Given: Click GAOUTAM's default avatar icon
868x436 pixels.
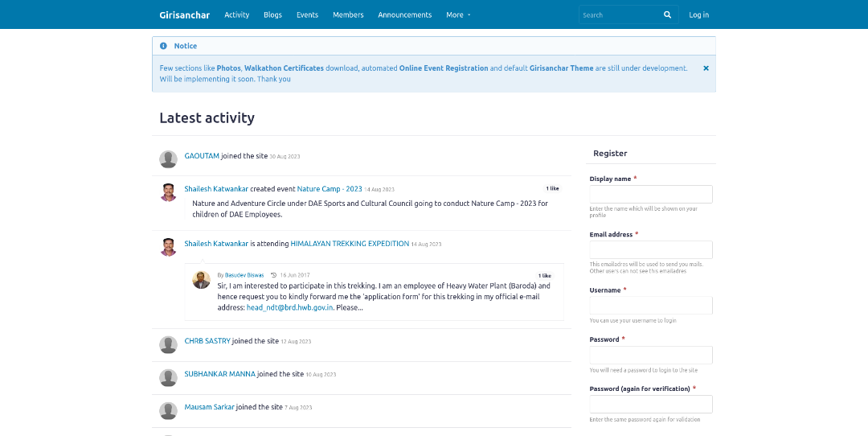Looking at the screenshot, I should tap(168, 158).
